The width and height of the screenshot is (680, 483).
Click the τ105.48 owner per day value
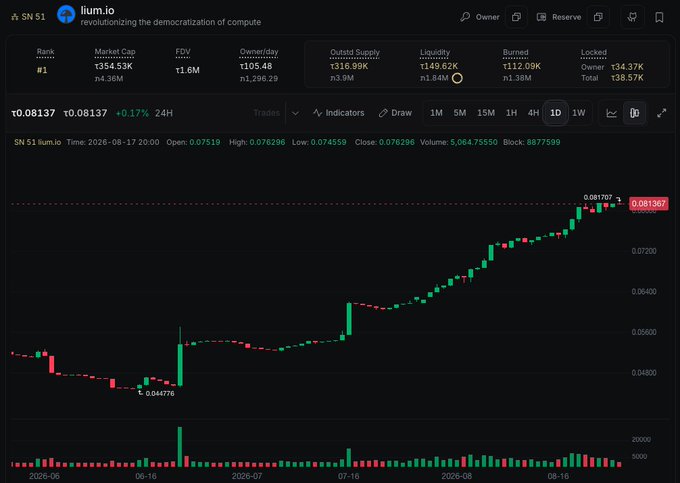pos(256,66)
